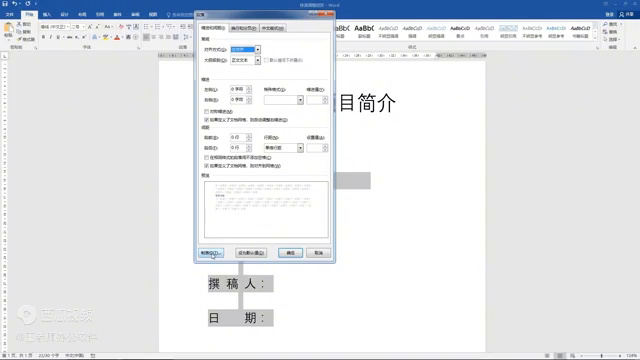Open font name dropdown in ribbon
The width and height of the screenshot is (640, 360).
pos(67,27)
